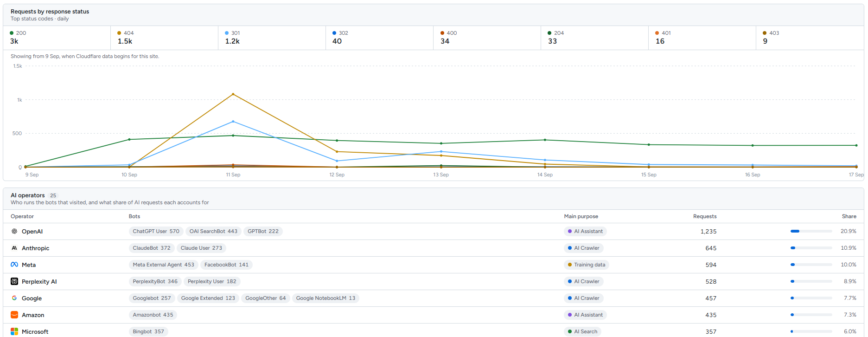
Task: Sort table by Main purpose column
Action: point(581,216)
